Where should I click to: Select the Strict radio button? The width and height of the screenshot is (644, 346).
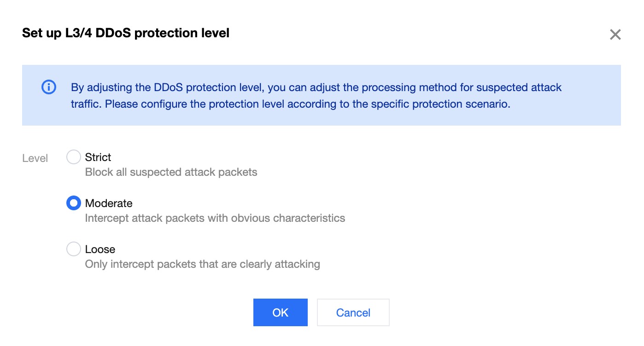74,157
